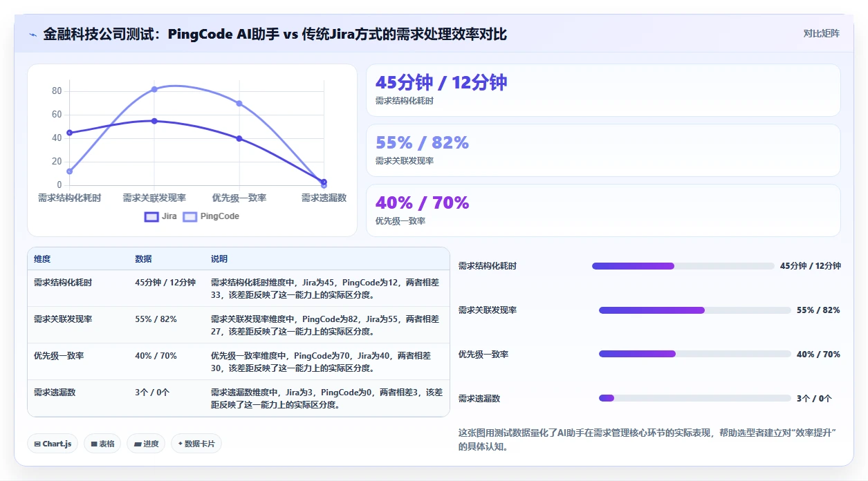Click the description mentioning 两者相差3 for 需求遗漏数

[326, 398]
